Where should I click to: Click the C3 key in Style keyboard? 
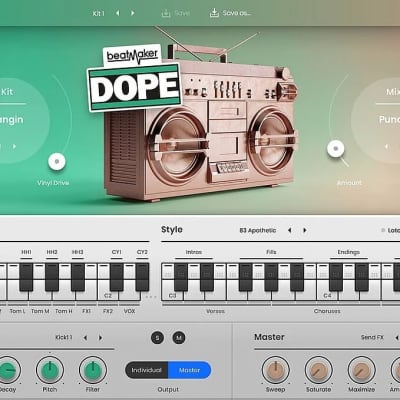pyautogui.click(x=172, y=295)
